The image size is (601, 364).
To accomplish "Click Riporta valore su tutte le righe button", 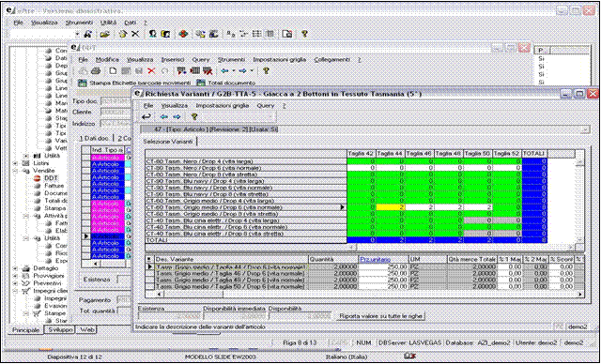I will [380, 316].
